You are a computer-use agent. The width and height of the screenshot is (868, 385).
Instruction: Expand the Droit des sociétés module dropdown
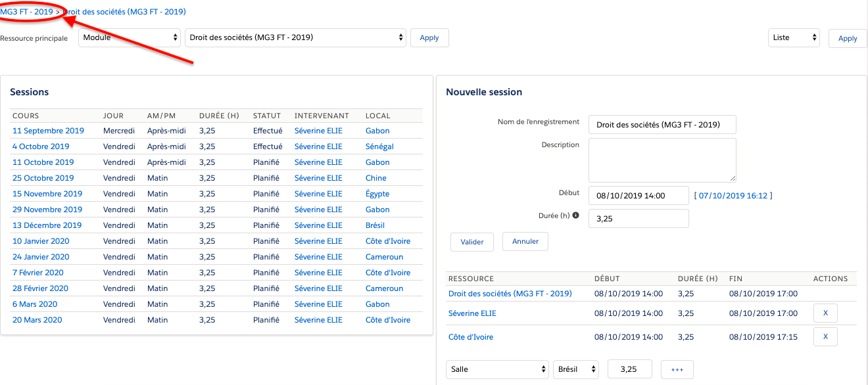pos(296,37)
